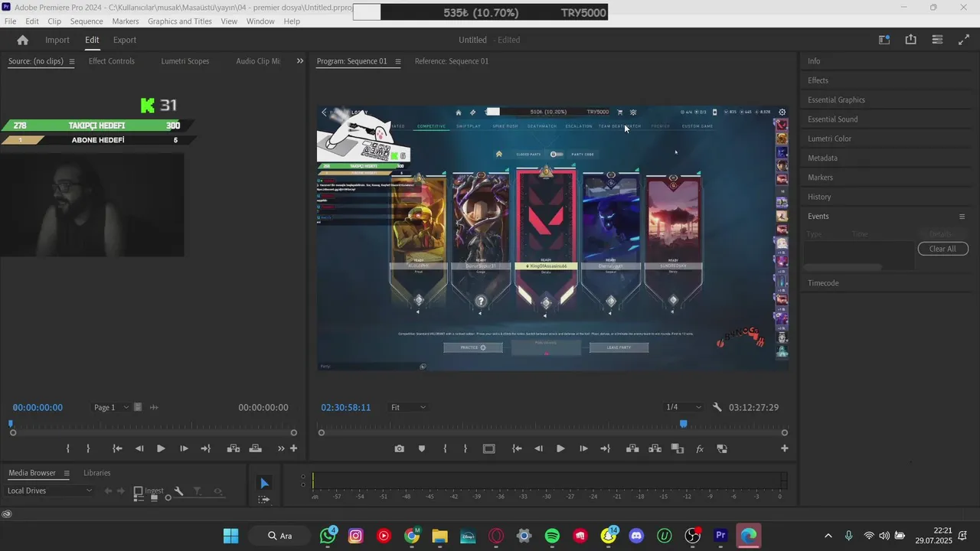Step back one frame in Program monitor
The height and width of the screenshot is (551, 980).
(538, 448)
